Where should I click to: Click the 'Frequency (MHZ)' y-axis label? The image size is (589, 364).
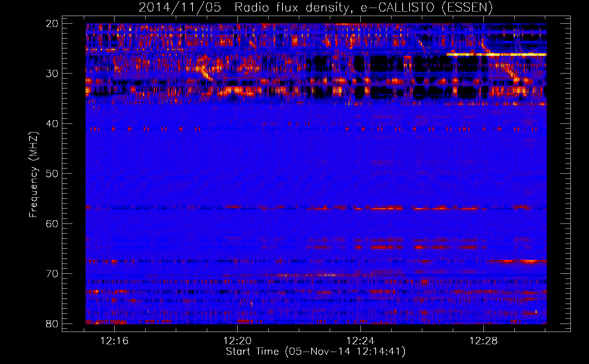coord(33,175)
